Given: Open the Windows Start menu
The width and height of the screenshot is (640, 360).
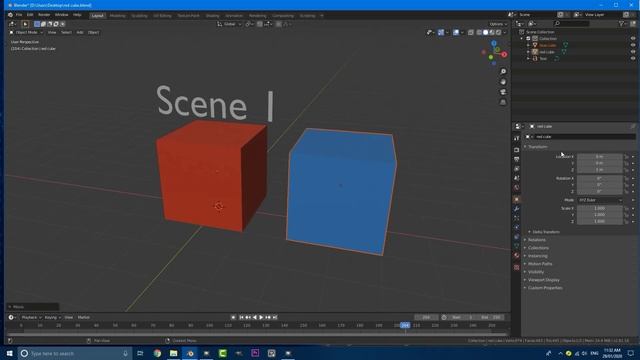Looking at the screenshot, I should [9, 353].
